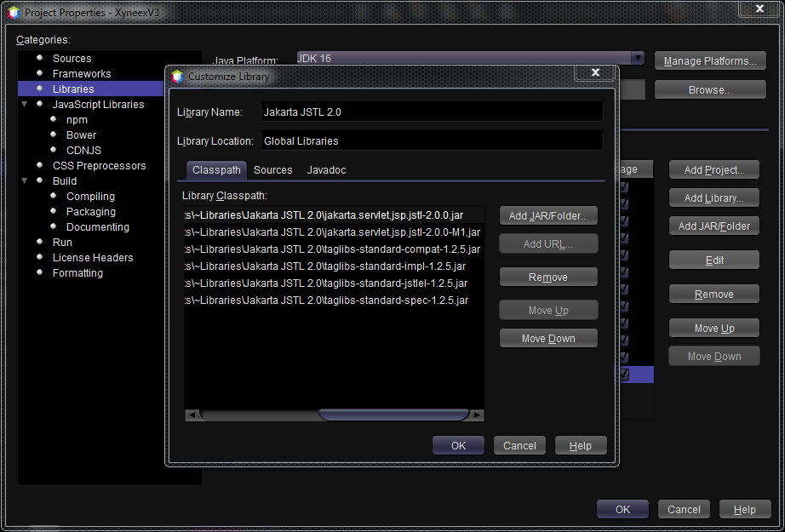Click Add JAR/Folder in Project Properties window
The width and height of the screenshot is (785, 532).
pyautogui.click(x=714, y=226)
